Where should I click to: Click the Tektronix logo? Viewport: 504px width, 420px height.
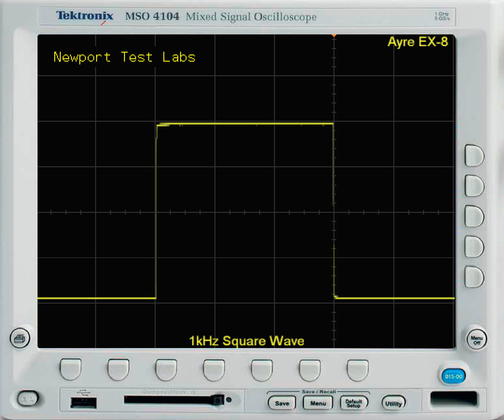85,16
